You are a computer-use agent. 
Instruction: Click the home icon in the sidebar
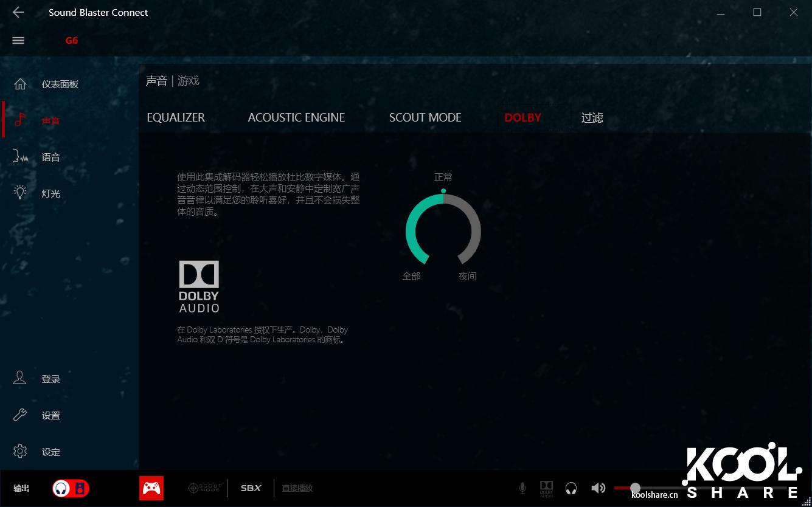(x=20, y=84)
